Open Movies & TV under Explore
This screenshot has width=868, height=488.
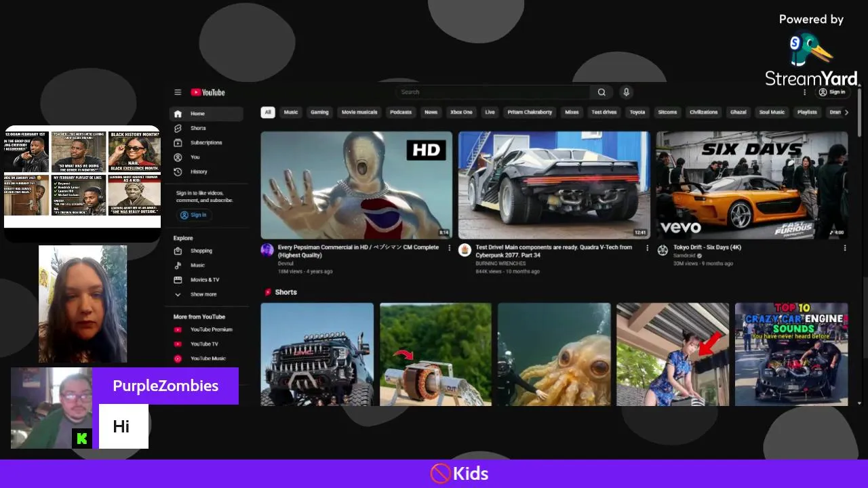coord(205,280)
